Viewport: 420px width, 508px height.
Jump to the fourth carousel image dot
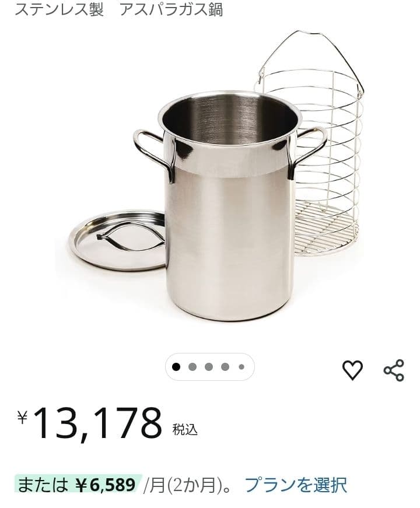225,367
